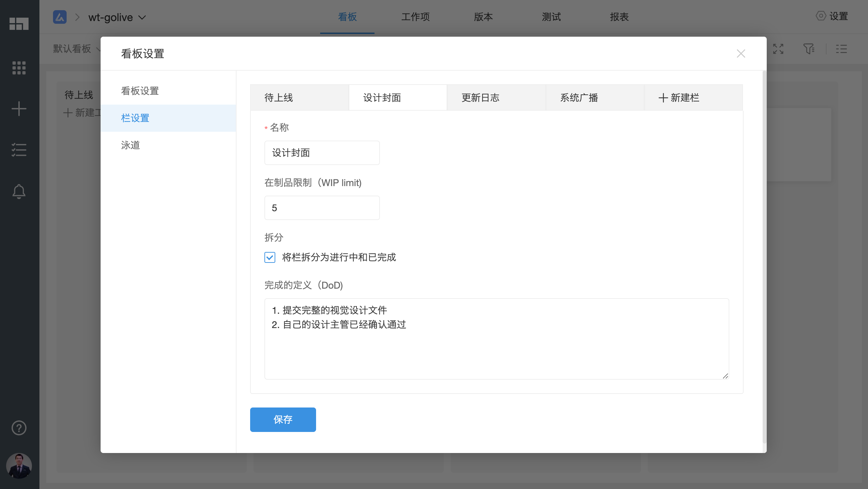
Task: Close the 看板设置 dialog
Action: point(741,54)
